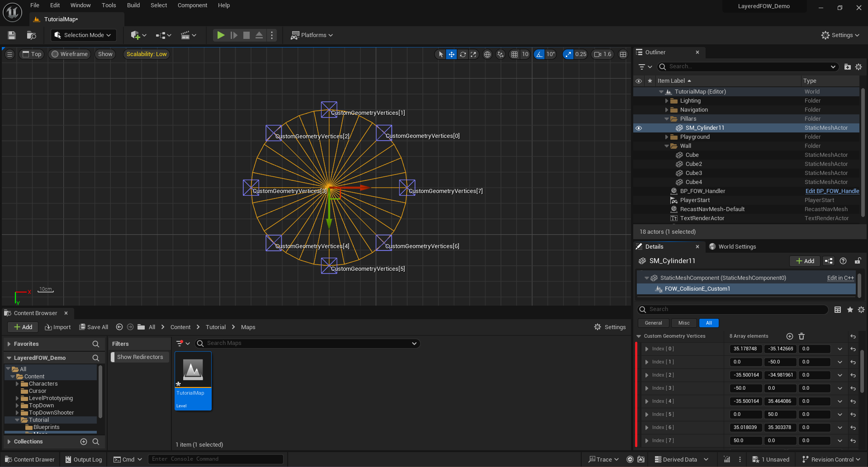This screenshot has height=467, width=868.
Task: Add a component with Add button in Details
Action: (x=805, y=261)
